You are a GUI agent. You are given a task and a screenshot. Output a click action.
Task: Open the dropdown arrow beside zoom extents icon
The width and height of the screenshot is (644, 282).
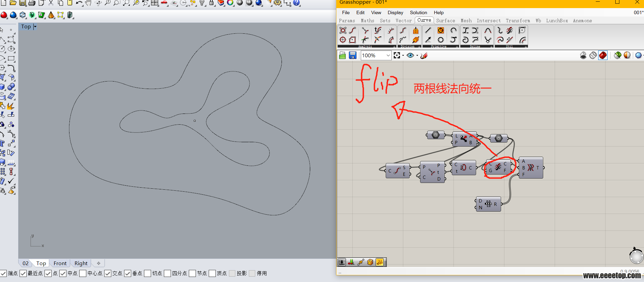[403, 56]
